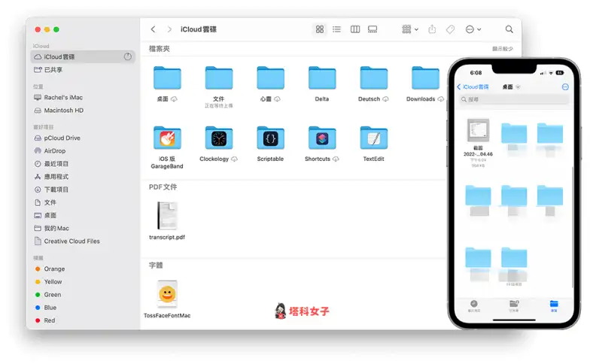This screenshot has width=602, height=364.
Task: Select iCloud雲碟 in the sidebar
Action: point(83,56)
